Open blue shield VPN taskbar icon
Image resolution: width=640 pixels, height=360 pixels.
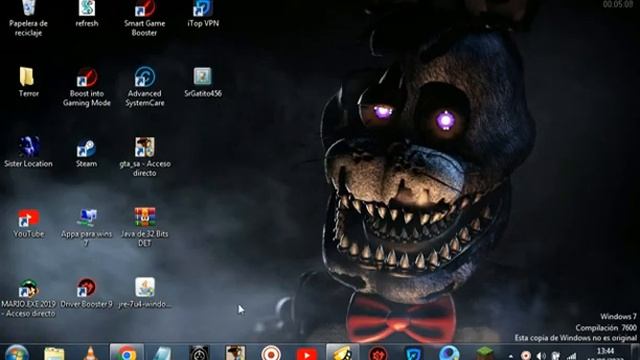[413, 353]
